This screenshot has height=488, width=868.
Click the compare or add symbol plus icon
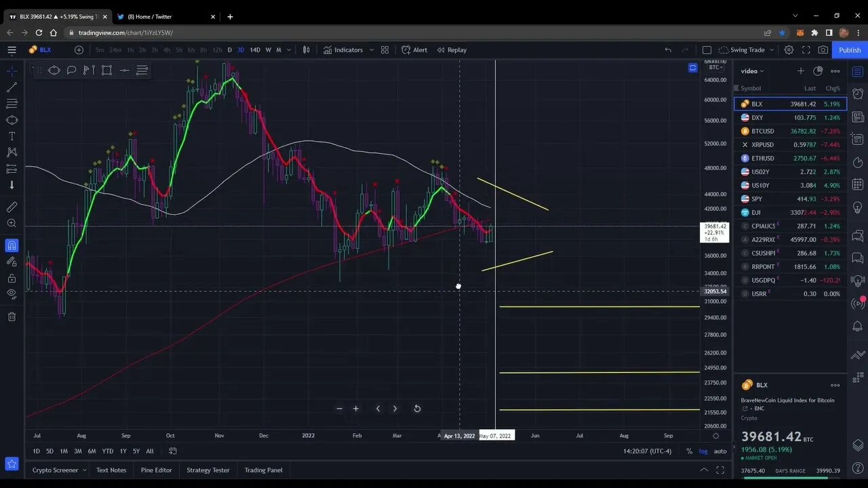pyautogui.click(x=79, y=49)
